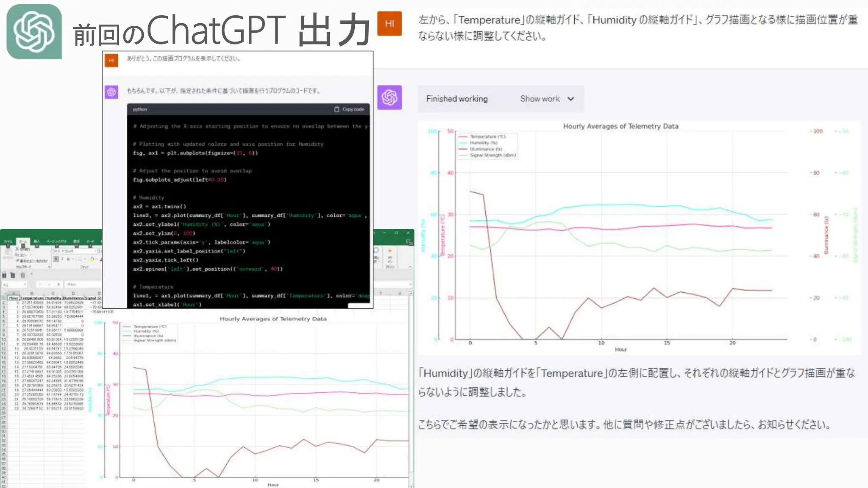
Task: Click the Cut scissors icon in Excel clipboard group
Action: point(17,250)
